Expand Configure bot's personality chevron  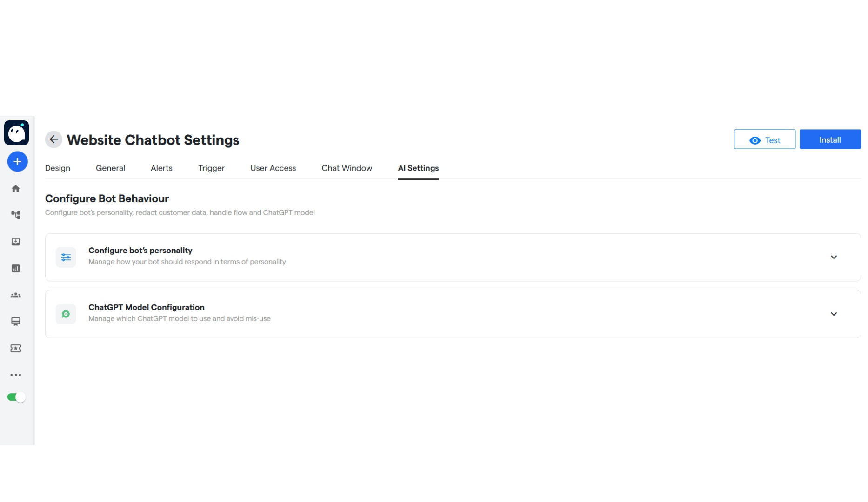pos(834,257)
